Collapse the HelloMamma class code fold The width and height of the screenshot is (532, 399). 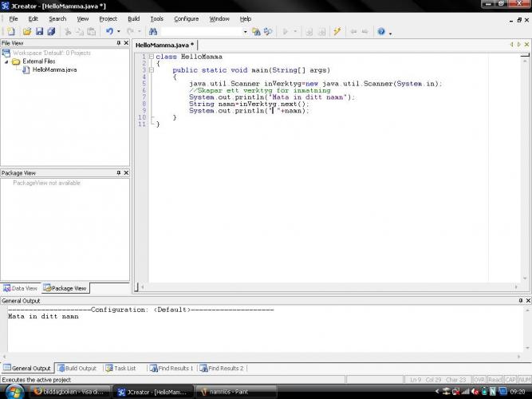pyautogui.click(x=151, y=57)
